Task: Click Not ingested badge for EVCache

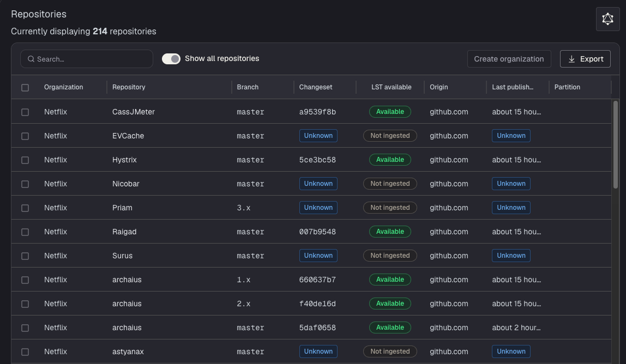Action: 390,136
